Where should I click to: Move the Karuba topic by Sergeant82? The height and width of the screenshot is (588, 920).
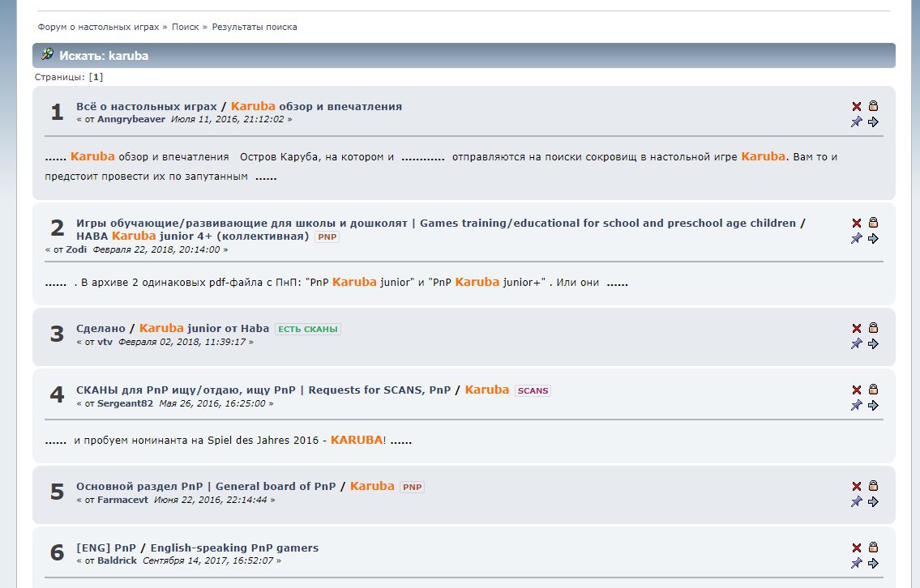point(873,406)
